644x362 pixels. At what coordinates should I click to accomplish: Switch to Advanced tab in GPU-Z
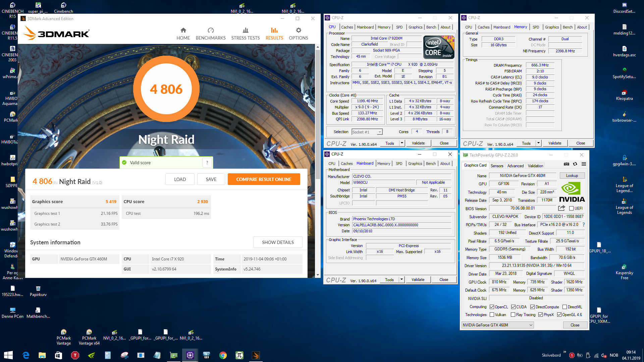pos(516,166)
